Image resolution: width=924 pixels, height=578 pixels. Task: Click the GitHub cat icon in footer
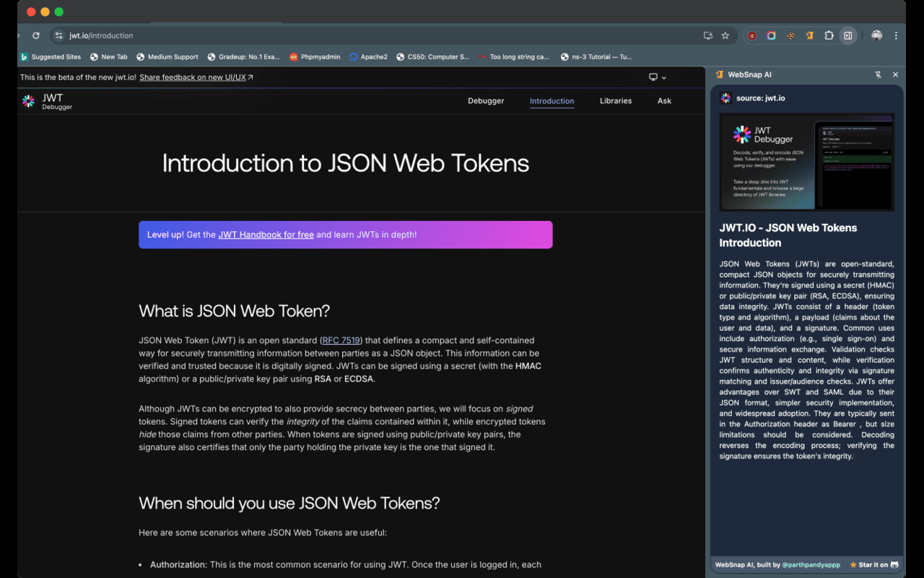click(894, 565)
